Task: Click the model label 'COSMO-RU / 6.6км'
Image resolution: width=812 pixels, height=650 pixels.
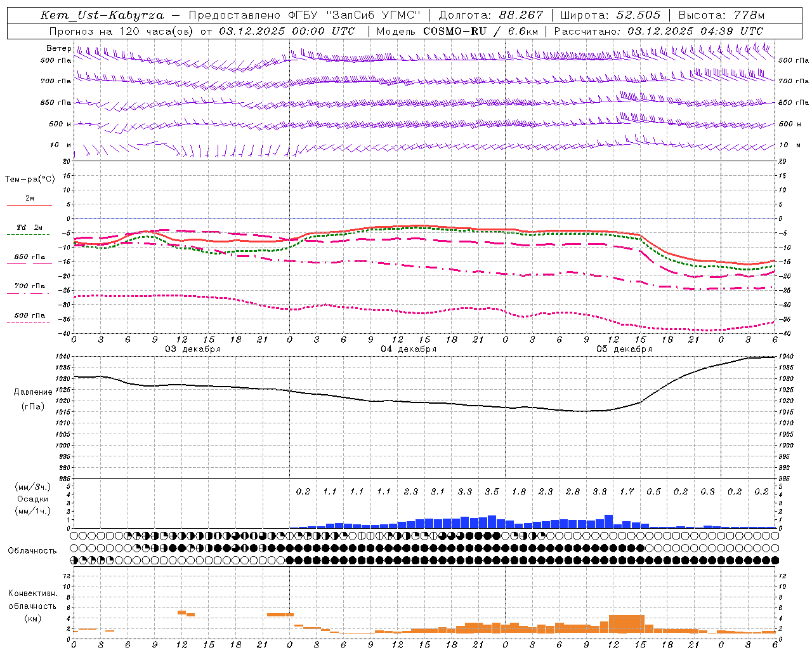Action: point(481,31)
